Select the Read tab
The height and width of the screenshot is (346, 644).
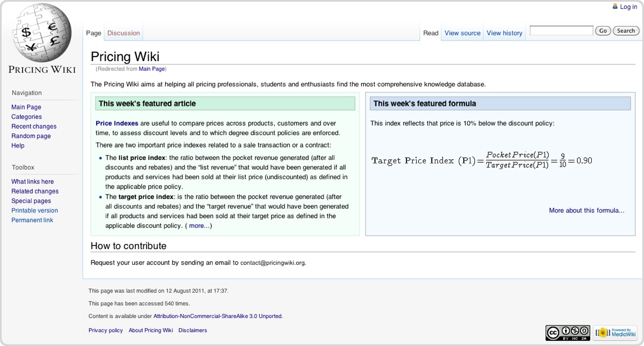click(431, 33)
